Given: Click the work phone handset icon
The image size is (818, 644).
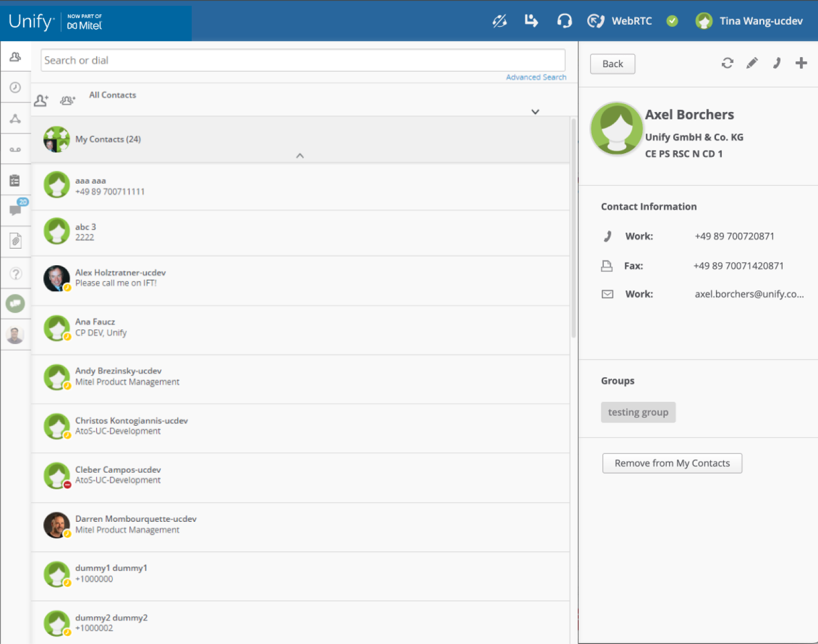Looking at the screenshot, I should (x=607, y=236).
